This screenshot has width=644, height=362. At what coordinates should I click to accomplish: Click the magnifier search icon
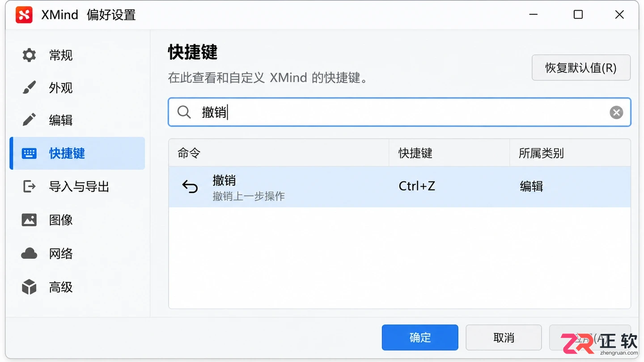pos(184,112)
